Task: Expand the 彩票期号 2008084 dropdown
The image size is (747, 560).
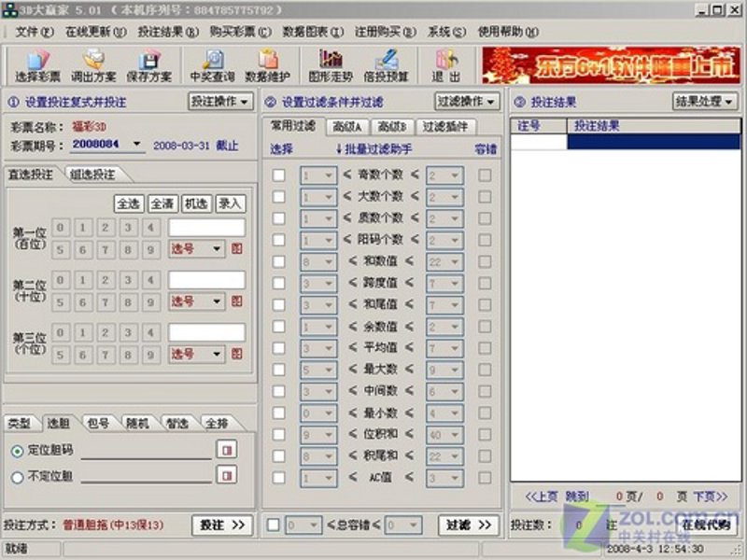Action: (136, 144)
